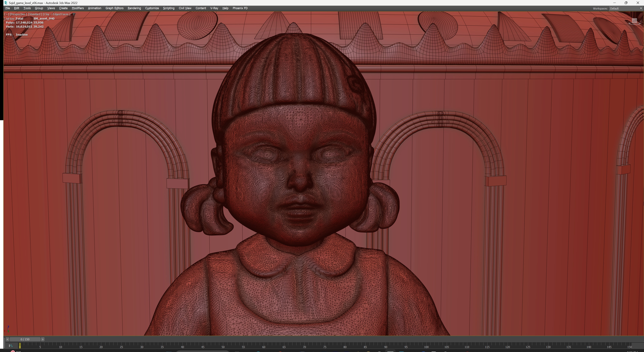Screen dimensions: 644x352
Task: Open the Phoenix FD menu
Action: pos(240,8)
